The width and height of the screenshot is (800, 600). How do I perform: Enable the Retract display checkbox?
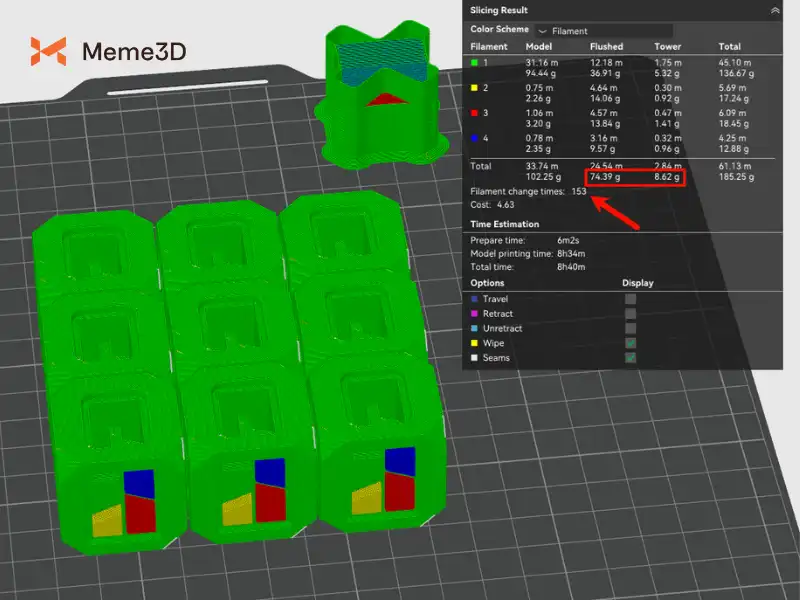click(630, 314)
